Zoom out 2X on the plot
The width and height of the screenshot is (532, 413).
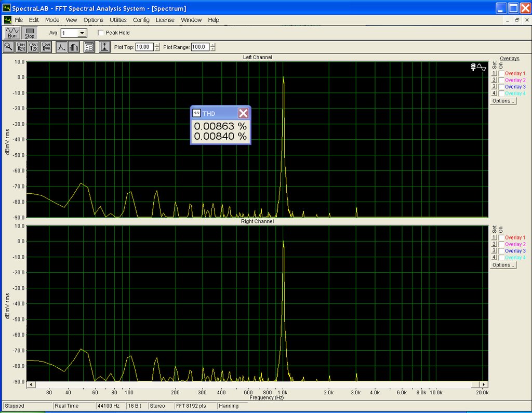(34, 47)
